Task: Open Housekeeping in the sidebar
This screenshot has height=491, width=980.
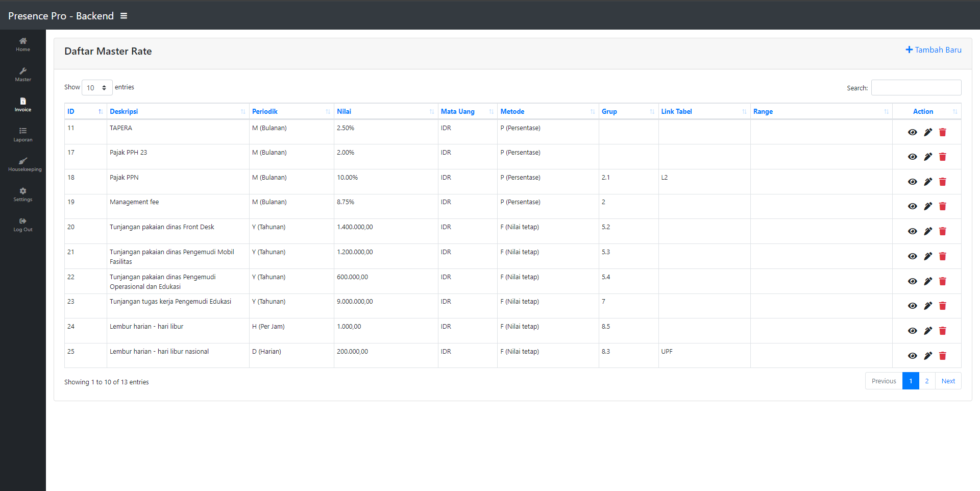Action: coord(24,164)
